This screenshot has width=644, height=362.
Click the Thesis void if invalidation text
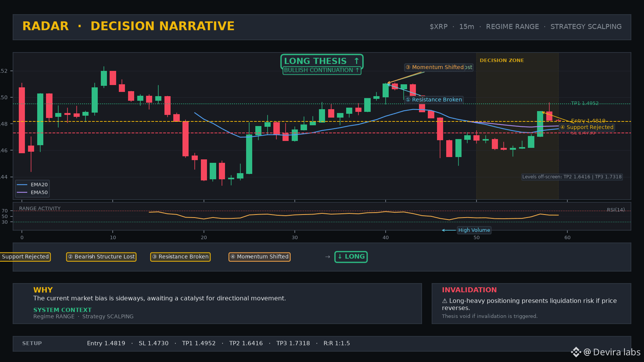[490, 316]
